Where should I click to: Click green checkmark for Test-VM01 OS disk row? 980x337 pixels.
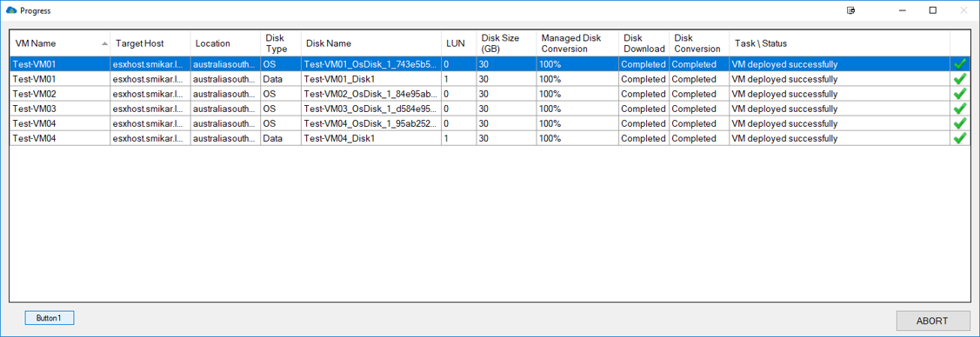(959, 63)
